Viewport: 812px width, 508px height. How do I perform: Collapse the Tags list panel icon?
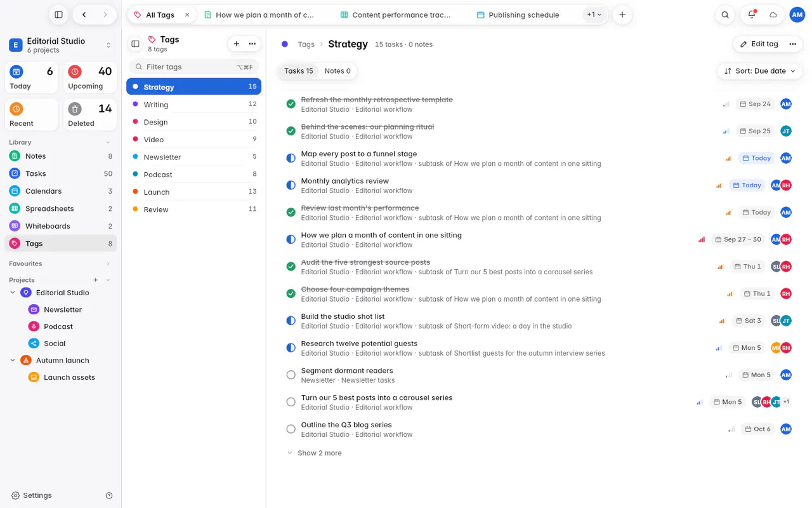(135, 44)
